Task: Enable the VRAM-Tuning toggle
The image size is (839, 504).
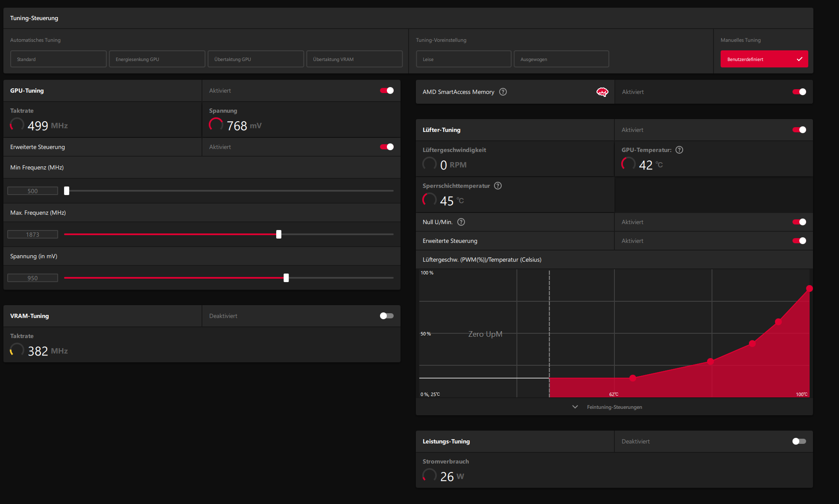Action: [x=387, y=316]
